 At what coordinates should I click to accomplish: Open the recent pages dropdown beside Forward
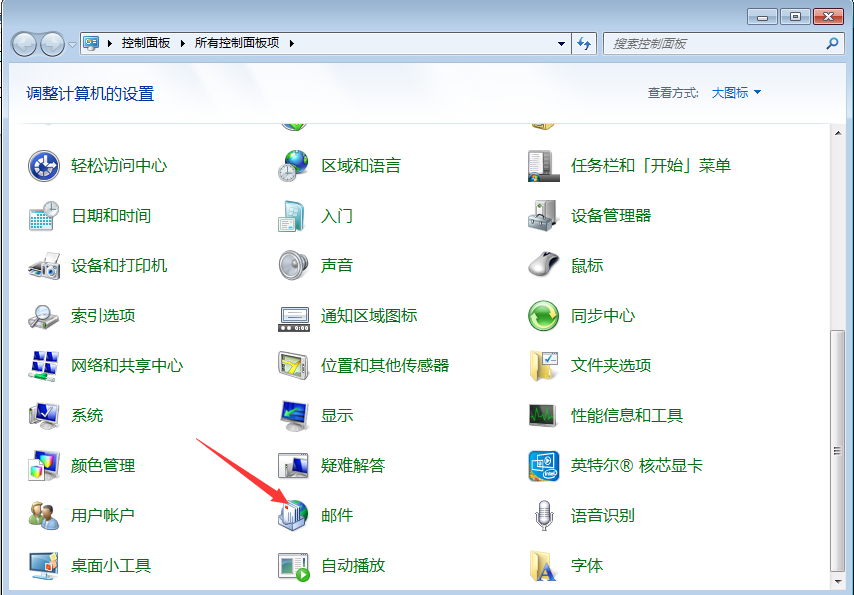72,44
